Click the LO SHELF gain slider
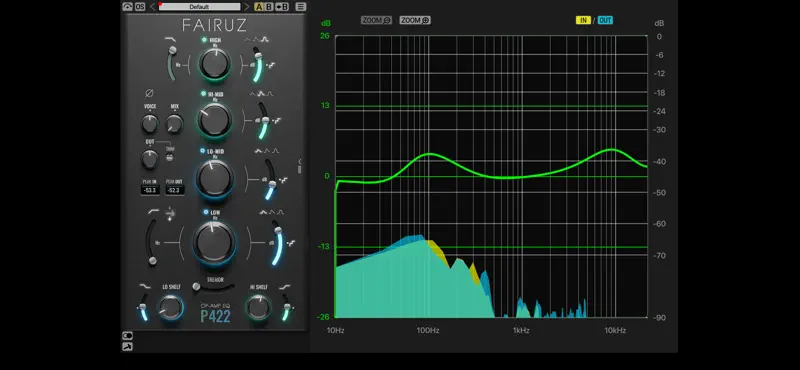This screenshot has width=800, height=370. click(x=143, y=307)
